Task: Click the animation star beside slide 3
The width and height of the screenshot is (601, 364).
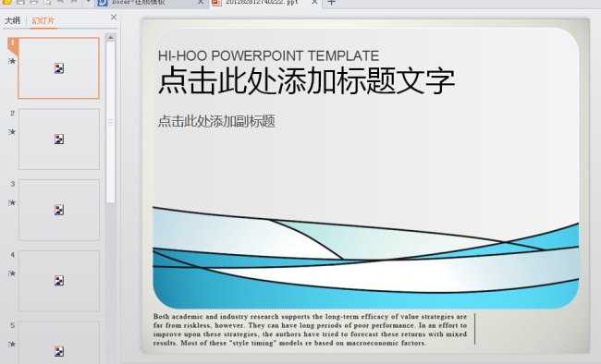Action: 12,202
